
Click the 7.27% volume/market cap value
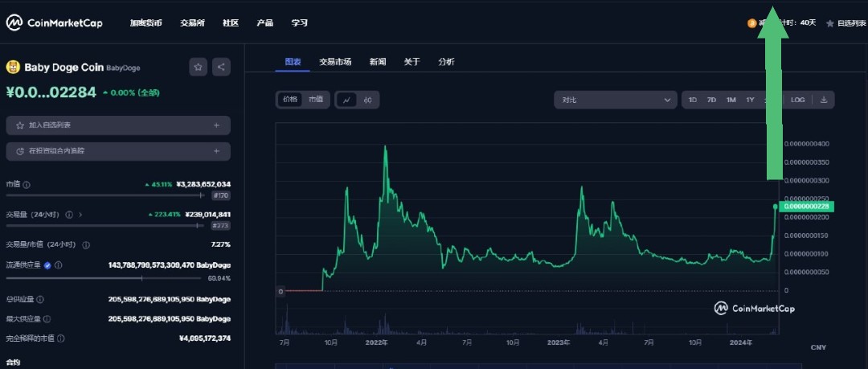221,245
